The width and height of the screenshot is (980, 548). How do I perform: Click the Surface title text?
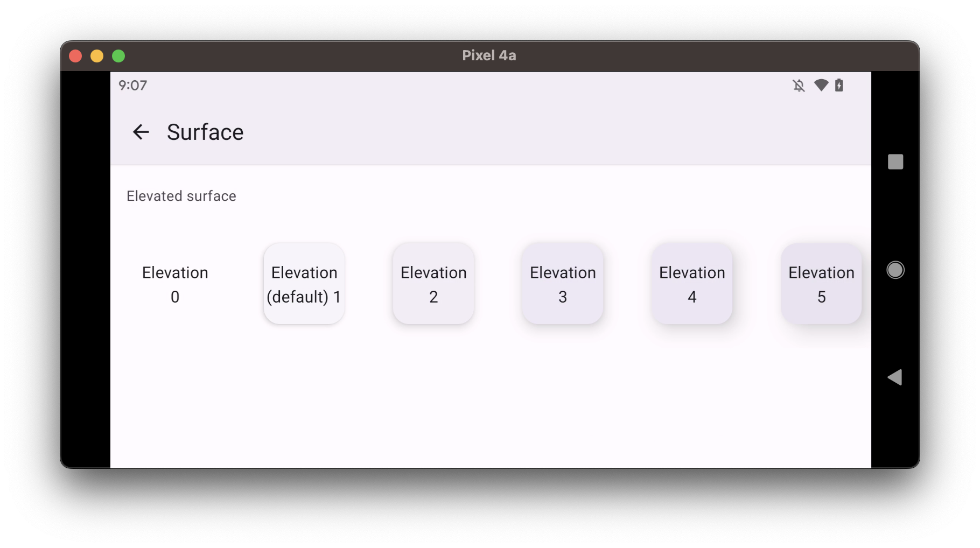[205, 132]
